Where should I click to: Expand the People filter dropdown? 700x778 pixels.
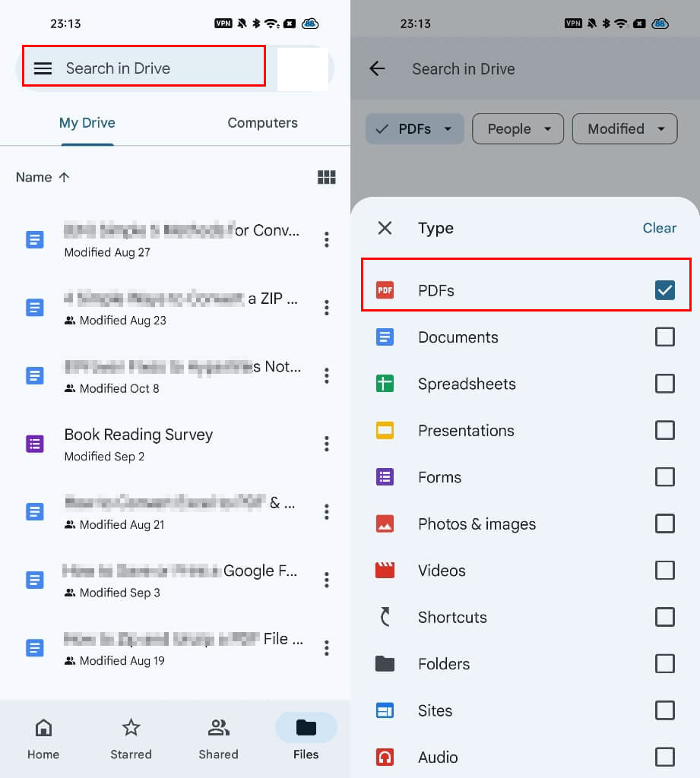click(518, 129)
